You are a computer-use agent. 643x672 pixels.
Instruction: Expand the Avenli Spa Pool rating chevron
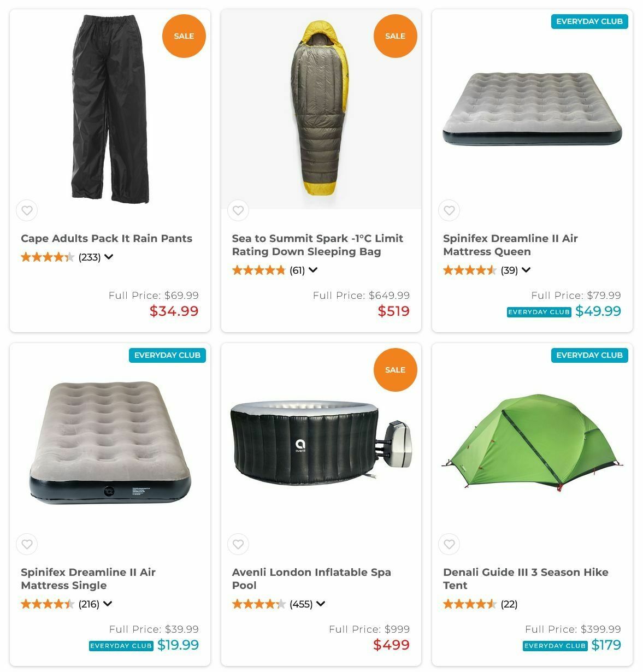point(321,604)
